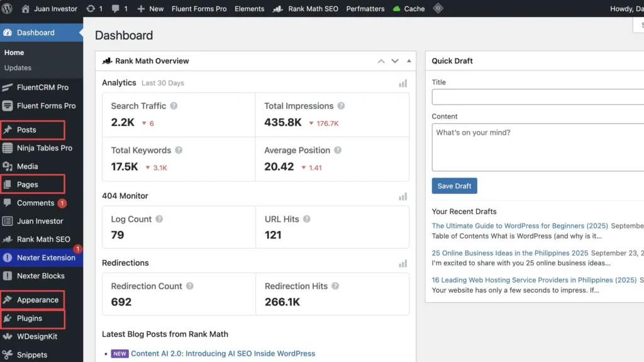Open Analytics bar chart icon link
This screenshot has height=362, width=644.
click(x=403, y=84)
